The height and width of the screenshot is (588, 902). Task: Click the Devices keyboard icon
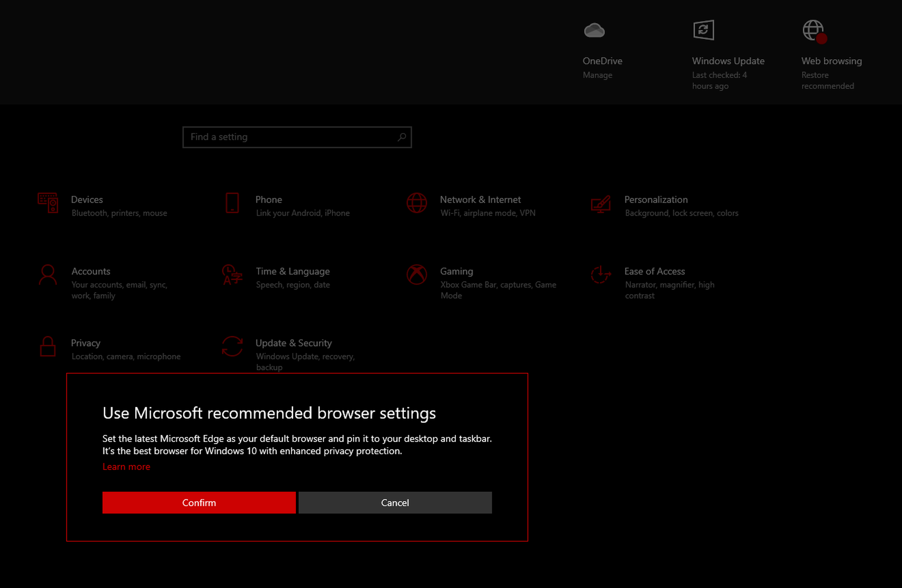click(48, 203)
